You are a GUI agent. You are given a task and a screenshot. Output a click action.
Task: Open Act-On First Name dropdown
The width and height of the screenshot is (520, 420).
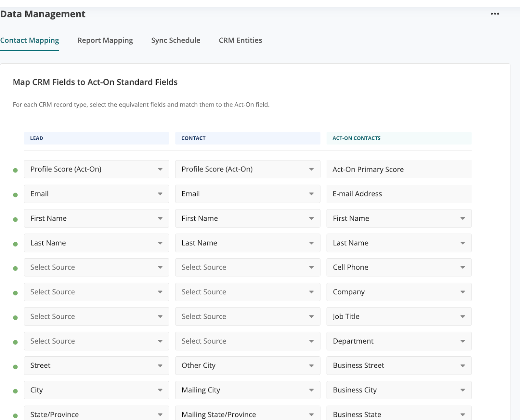point(399,218)
